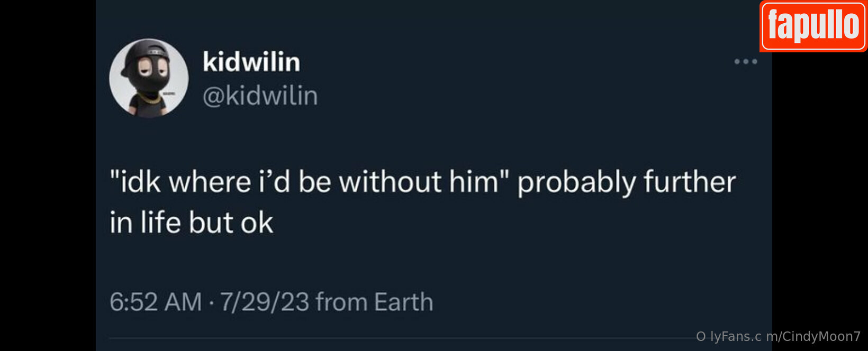The image size is (868, 351).
Task: Click the "in life but ok" line
Action: [192, 223]
